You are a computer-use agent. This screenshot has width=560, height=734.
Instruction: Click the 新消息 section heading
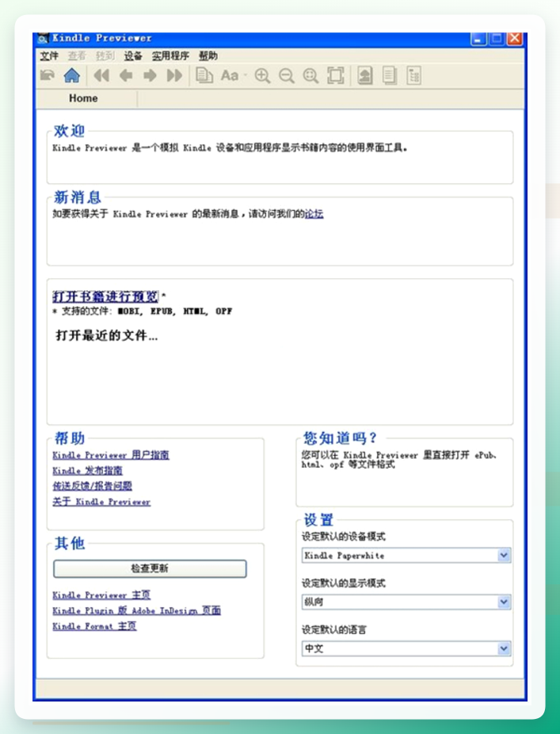click(77, 197)
